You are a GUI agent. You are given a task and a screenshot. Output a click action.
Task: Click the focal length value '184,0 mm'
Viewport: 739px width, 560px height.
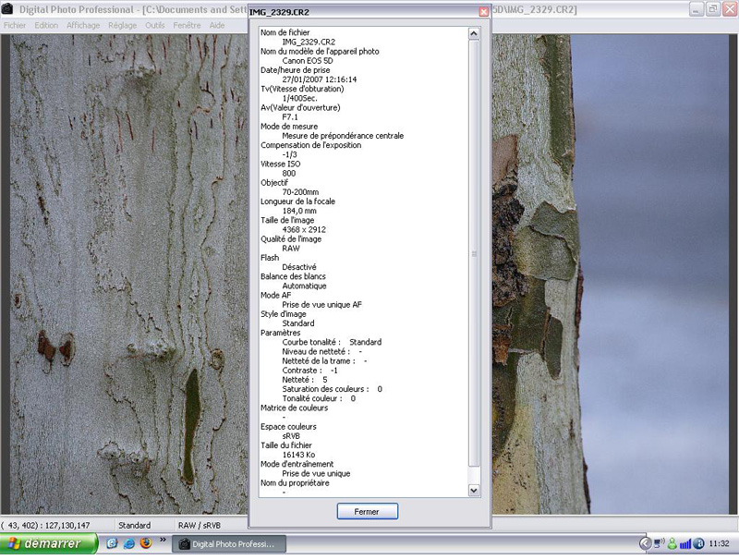click(299, 212)
